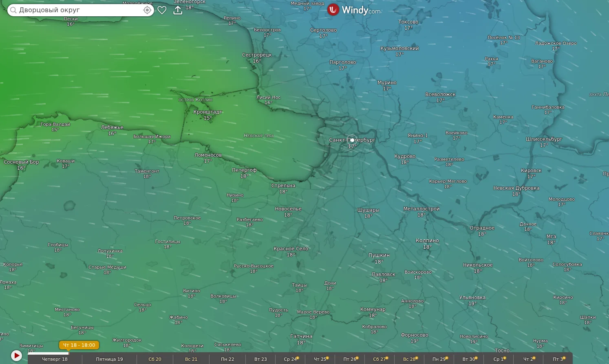Select Пятница 19 on the timeline
The image size is (609, 364).
click(109, 359)
